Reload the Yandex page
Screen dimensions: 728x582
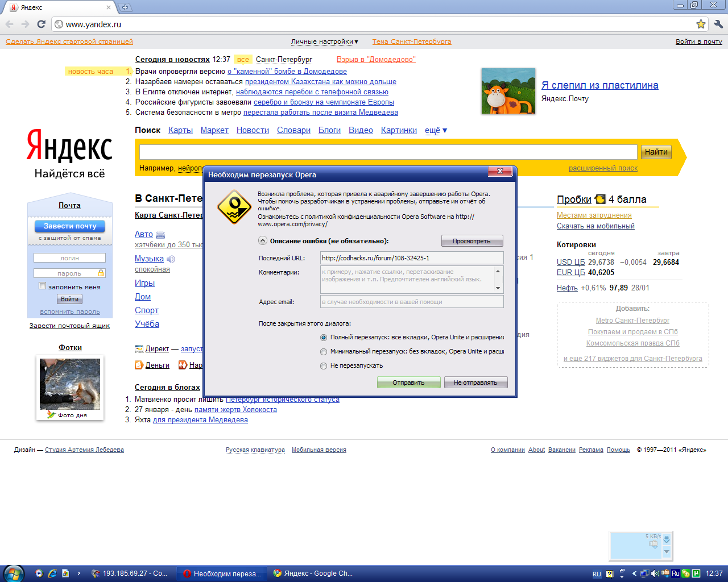point(41,24)
